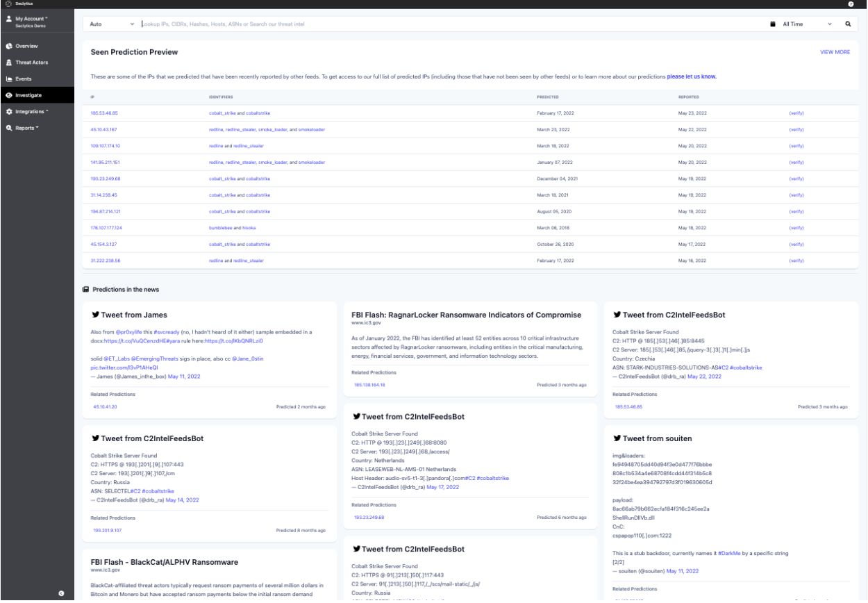Click the calendar icon beside All Time
This screenshot has width=868, height=603.
click(x=772, y=24)
